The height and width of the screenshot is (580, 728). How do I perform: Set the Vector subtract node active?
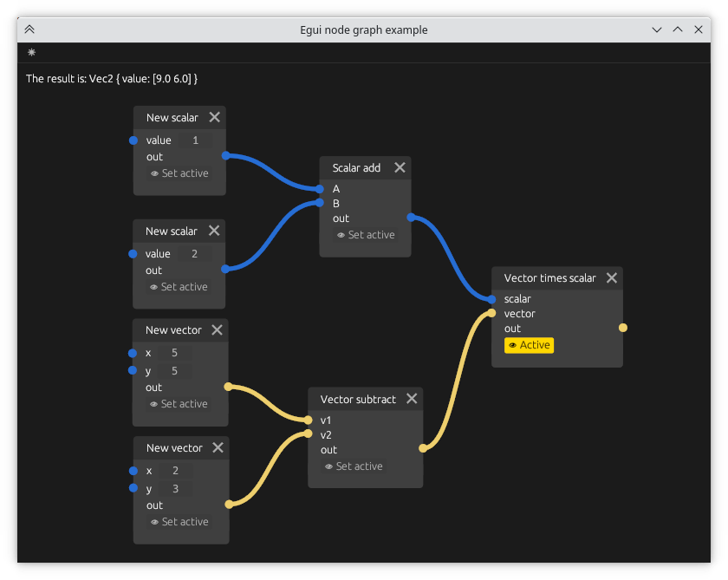353,466
